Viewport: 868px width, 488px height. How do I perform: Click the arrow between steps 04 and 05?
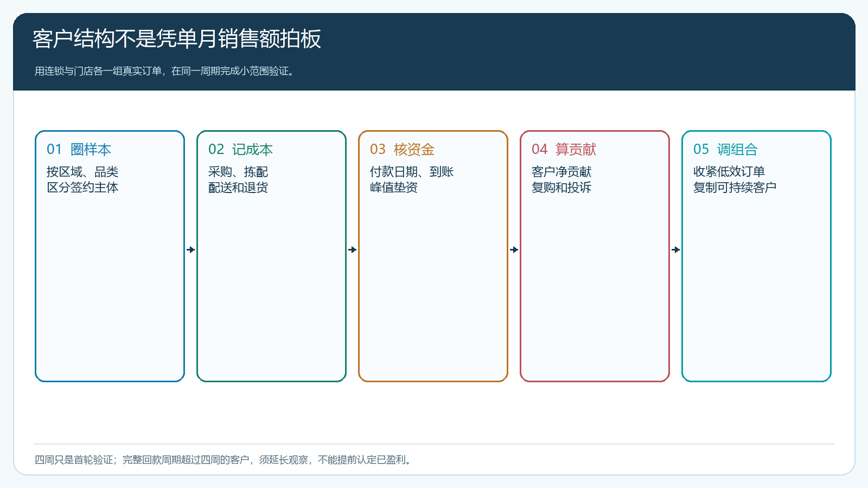[x=676, y=250]
